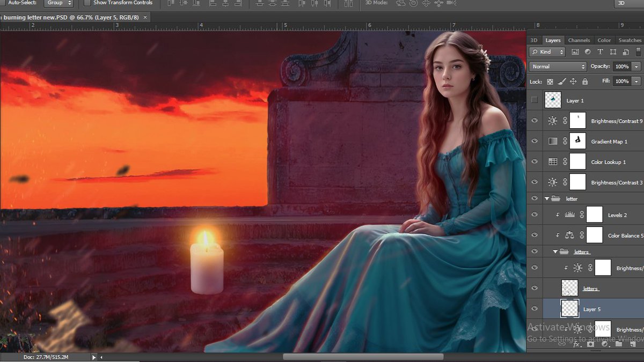Select Gradient Map 1 mask thumbnail
The image size is (644, 362).
point(577,141)
